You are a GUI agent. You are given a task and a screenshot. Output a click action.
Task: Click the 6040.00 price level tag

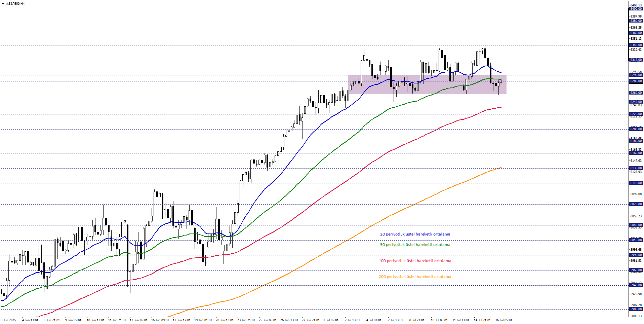click(636, 225)
